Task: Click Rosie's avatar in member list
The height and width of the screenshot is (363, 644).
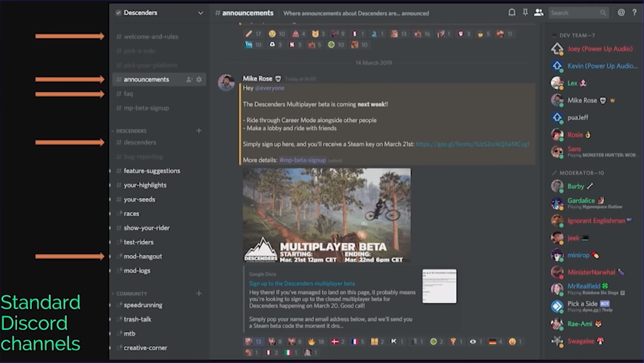Action: tap(557, 134)
